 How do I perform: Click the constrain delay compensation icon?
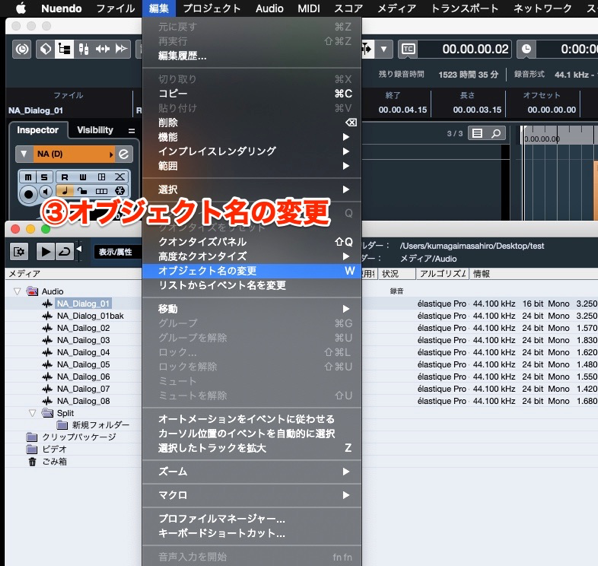pos(22,49)
